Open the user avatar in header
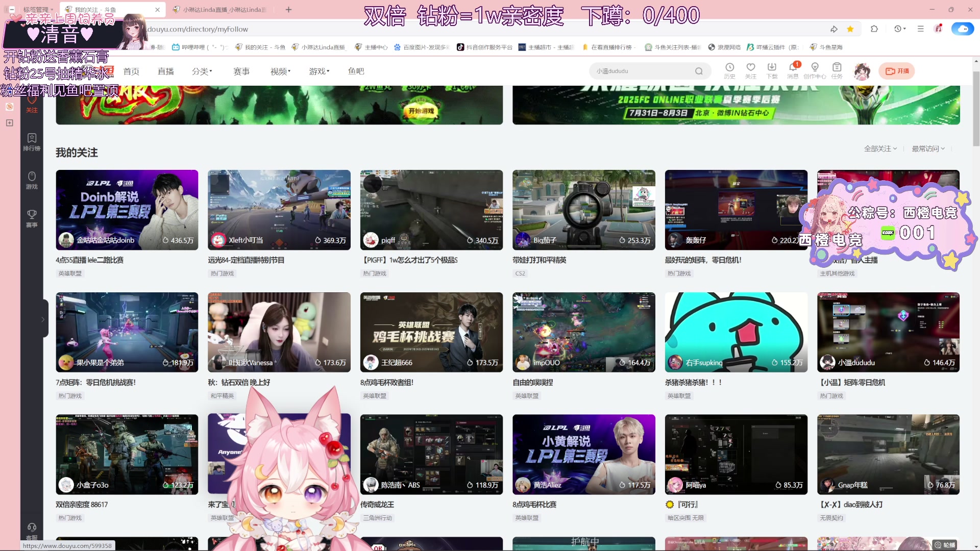This screenshot has width=980, height=551. [862, 71]
